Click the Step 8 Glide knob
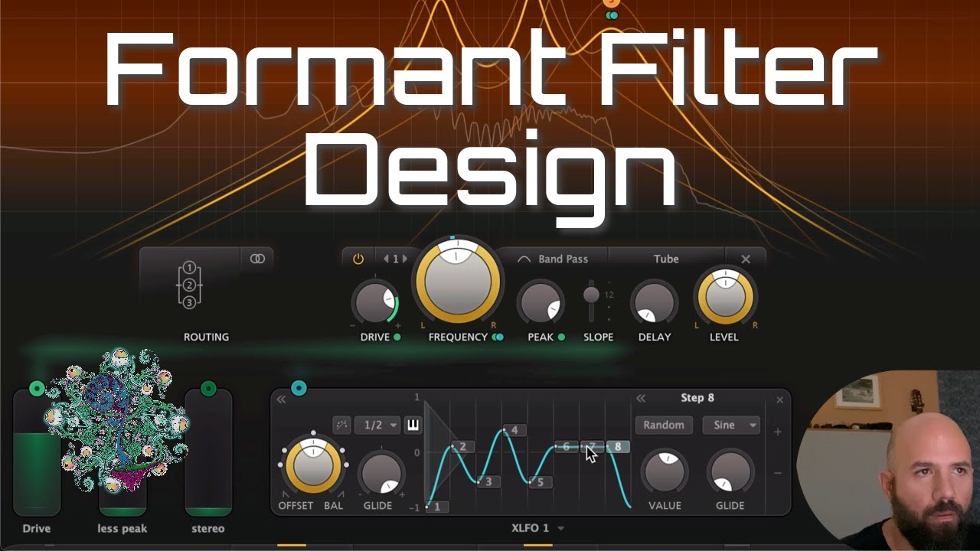 pyautogui.click(x=730, y=472)
